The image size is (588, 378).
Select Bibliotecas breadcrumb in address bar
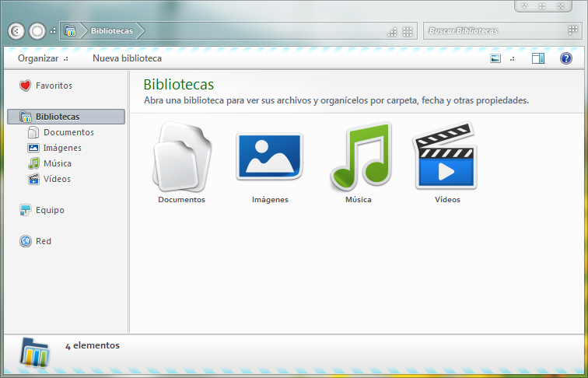(112, 31)
